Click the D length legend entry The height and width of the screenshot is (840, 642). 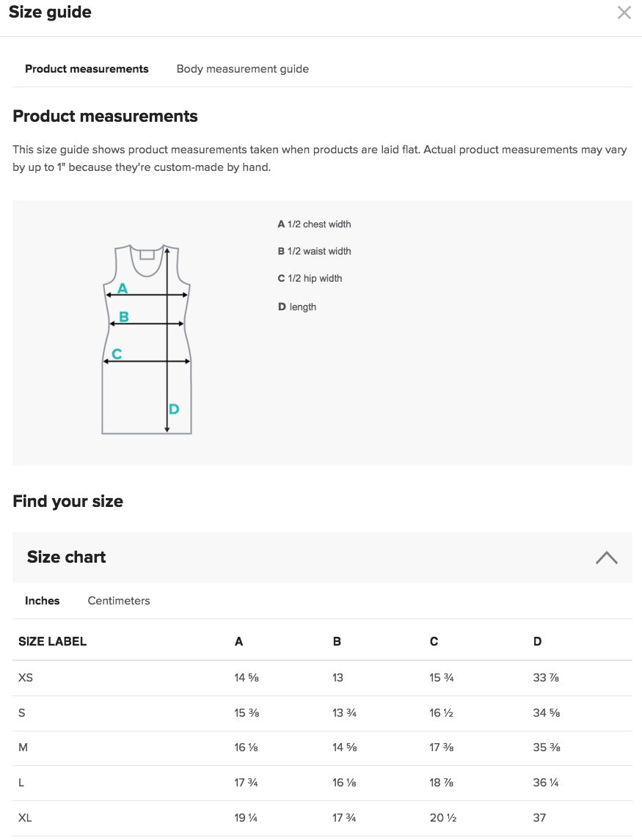point(297,307)
